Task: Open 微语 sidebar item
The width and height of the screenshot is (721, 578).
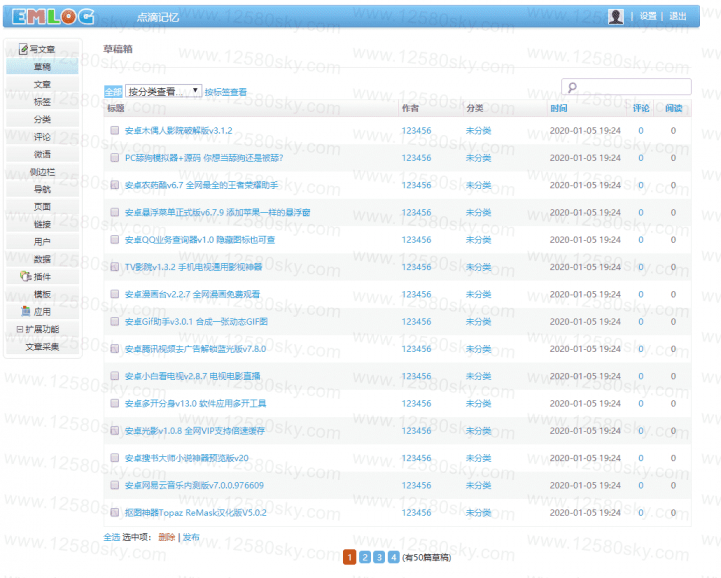Action: pyautogui.click(x=42, y=154)
